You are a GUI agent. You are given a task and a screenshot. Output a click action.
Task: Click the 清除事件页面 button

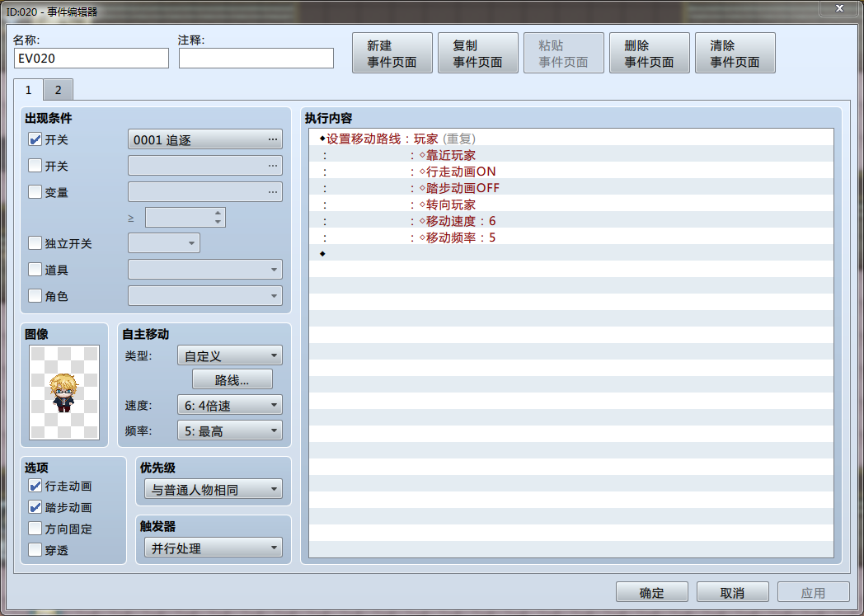click(735, 53)
